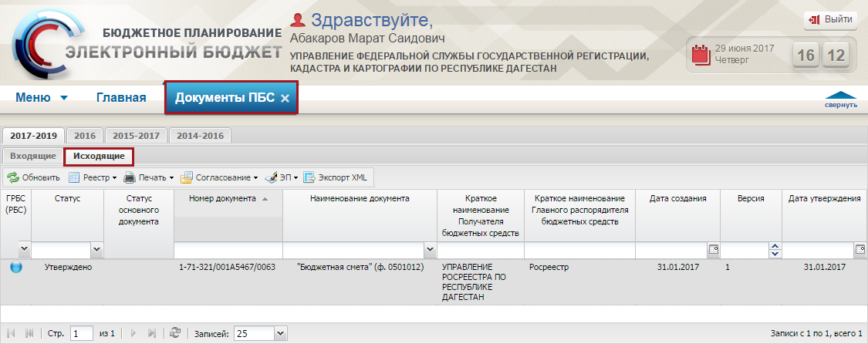Open the ЭП signature menu
The height and width of the screenshot is (344, 868).
(282, 177)
